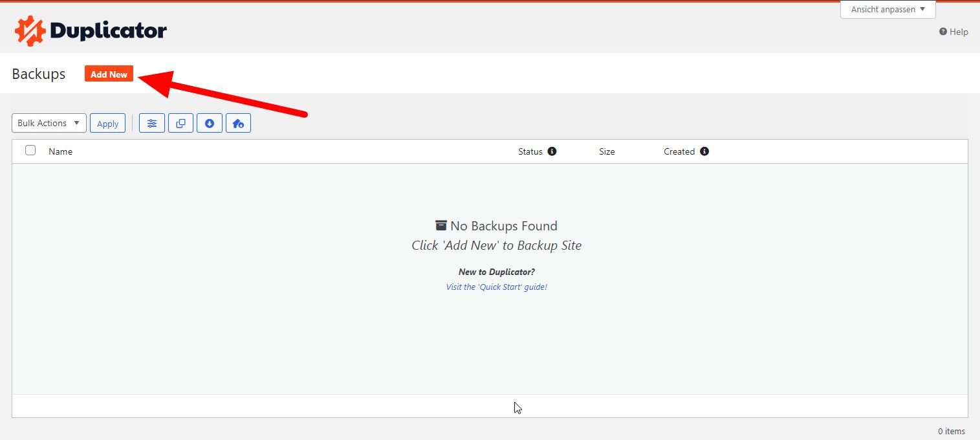The height and width of the screenshot is (440, 980).
Task: Expand the Ansicht anpassen panel
Action: pos(887,10)
